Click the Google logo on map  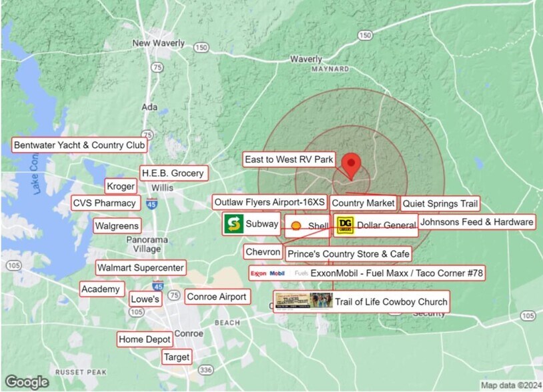[27, 381]
